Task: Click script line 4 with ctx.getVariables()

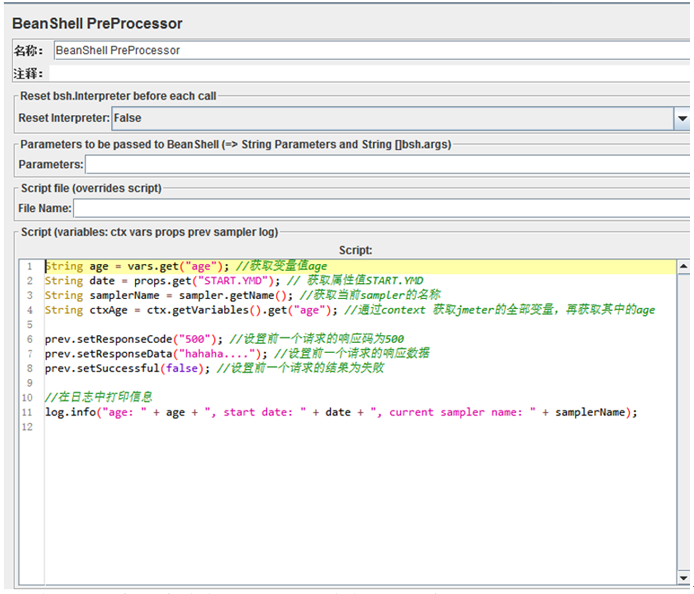Action: point(350,310)
